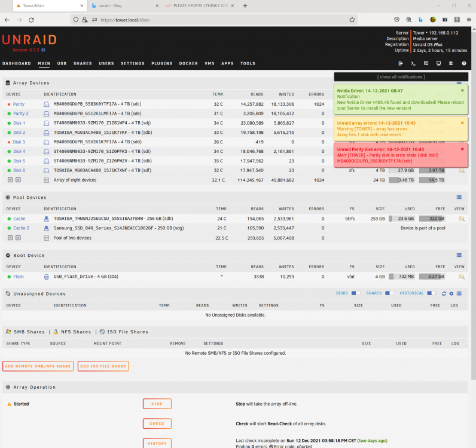Bookmark this page with the star icon
Image resolution: width=476 pixels, height=448 pixels.
[x=352, y=20]
